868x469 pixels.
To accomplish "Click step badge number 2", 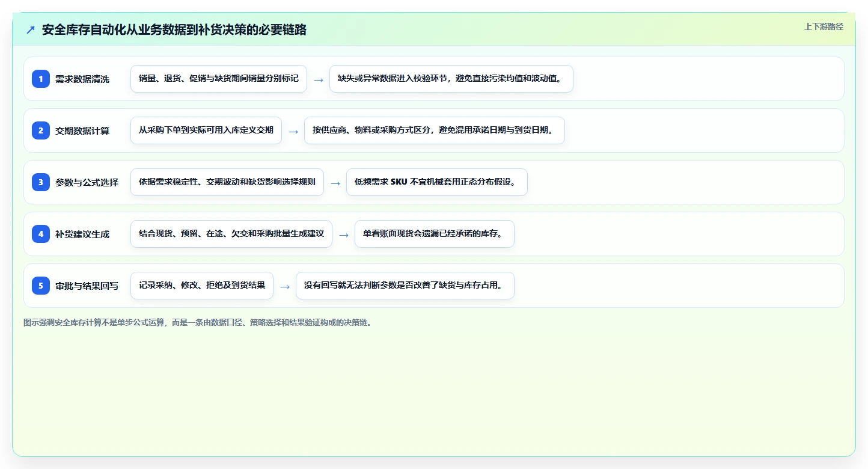I will click(41, 130).
